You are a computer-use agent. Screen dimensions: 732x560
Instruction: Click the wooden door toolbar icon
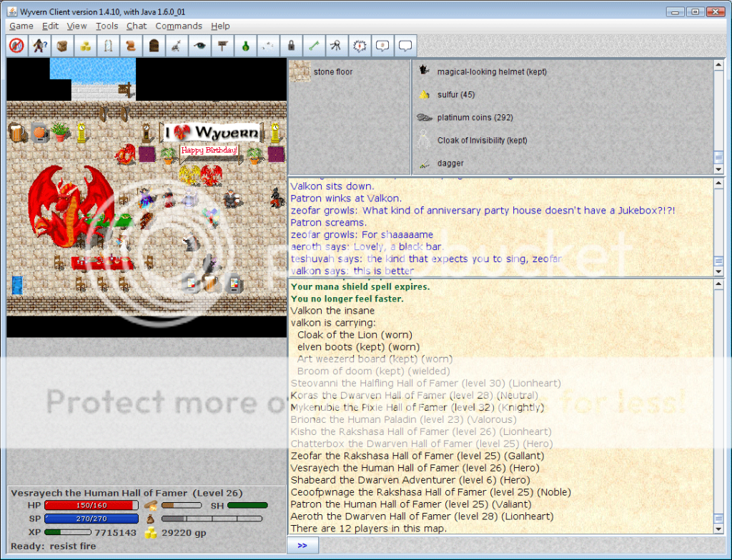click(x=154, y=46)
